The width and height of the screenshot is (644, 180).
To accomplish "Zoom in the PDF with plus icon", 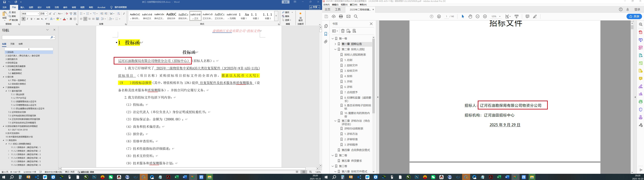I will pyautogui.click(x=485, y=16).
